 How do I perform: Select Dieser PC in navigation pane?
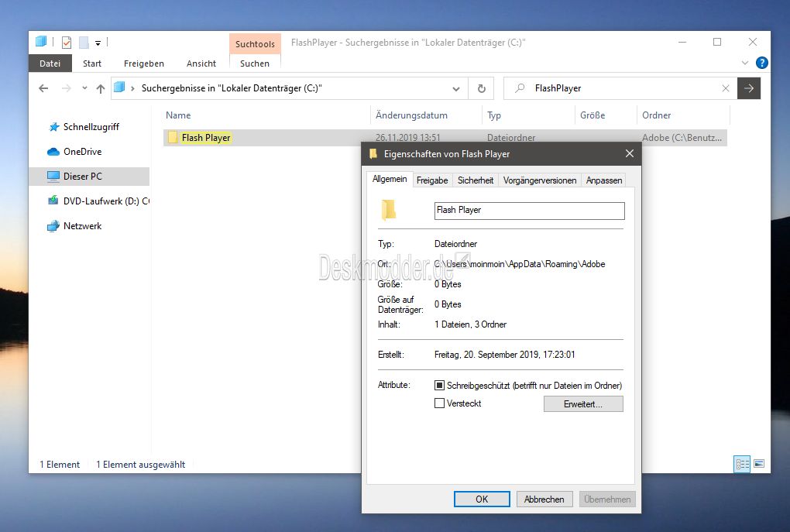pyautogui.click(x=82, y=177)
